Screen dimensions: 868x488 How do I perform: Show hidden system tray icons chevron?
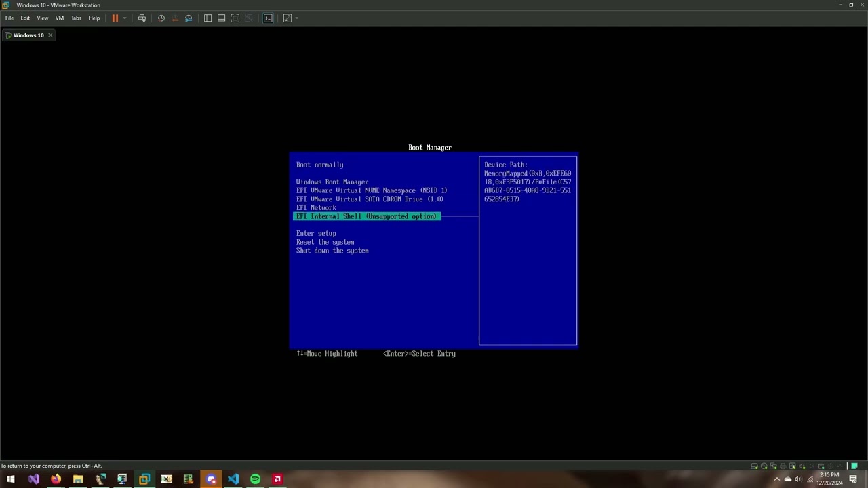pyautogui.click(x=777, y=479)
